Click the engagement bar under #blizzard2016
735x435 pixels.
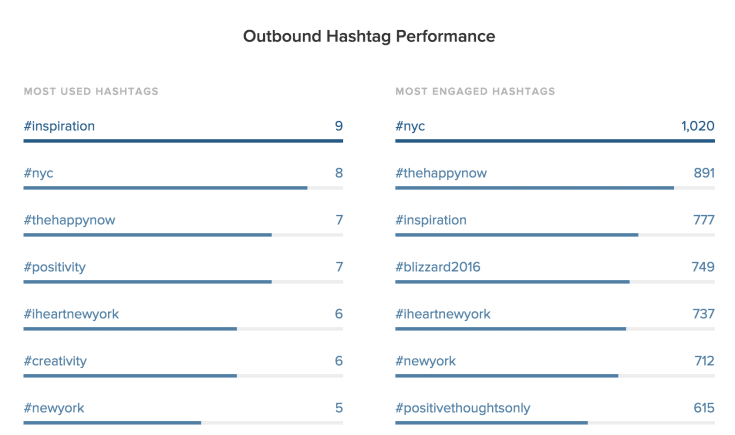tap(512, 282)
